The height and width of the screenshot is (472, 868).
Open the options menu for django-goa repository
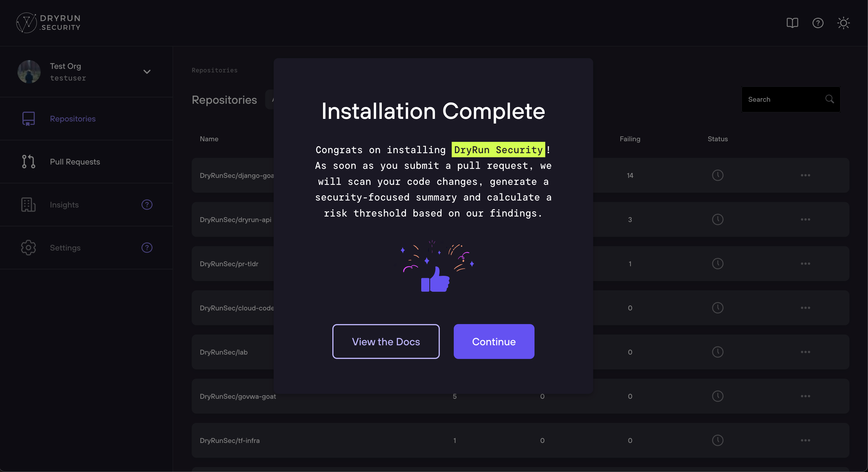tap(806, 175)
